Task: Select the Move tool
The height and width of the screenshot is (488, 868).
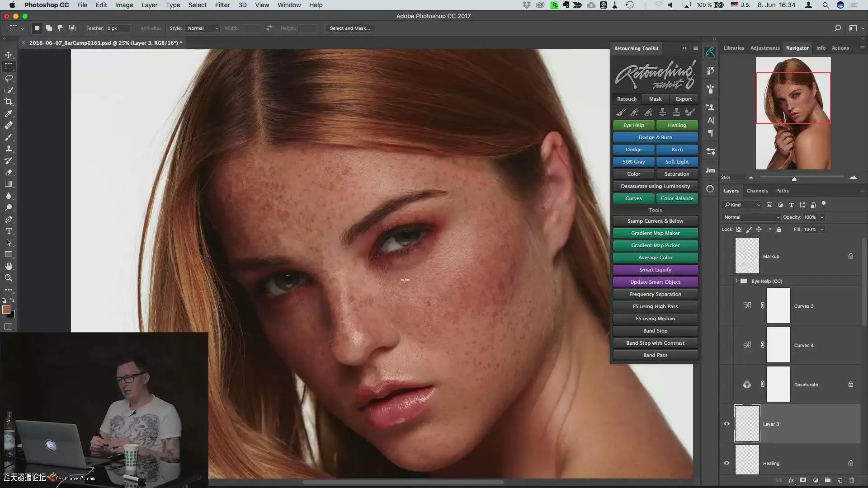Action: pos(9,55)
